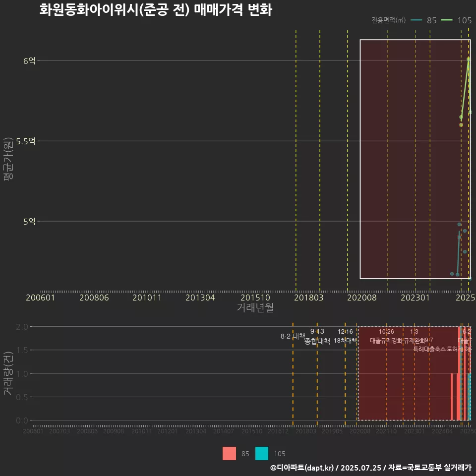Select the 5.5억 y-axis label
Image resolution: width=476 pixels, height=476 pixels.
coord(25,141)
